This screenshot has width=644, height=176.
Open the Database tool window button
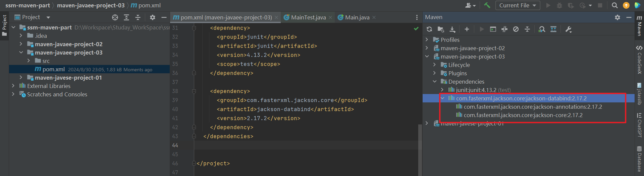click(x=639, y=159)
